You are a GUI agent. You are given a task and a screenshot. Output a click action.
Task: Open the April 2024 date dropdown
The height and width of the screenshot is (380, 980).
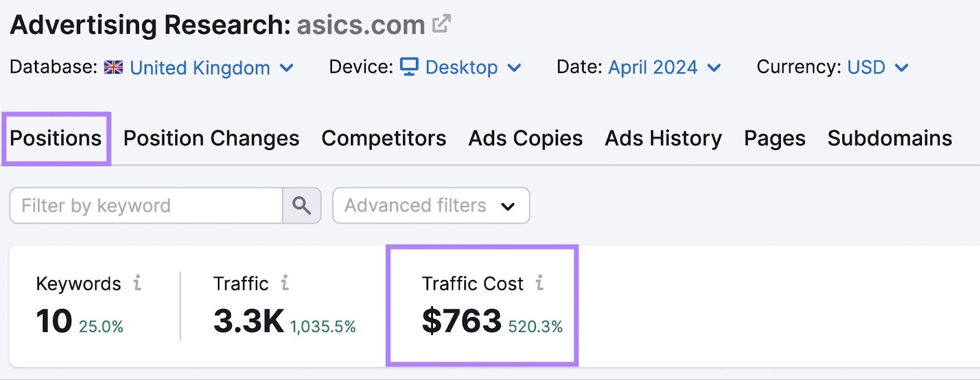click(x=712, y=68)
